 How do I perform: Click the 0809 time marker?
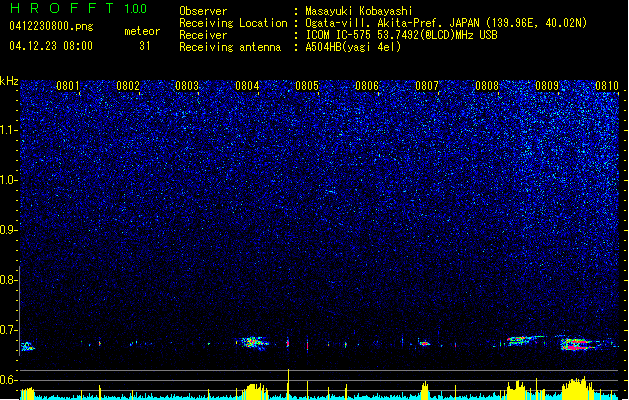pyautogui.click(x=547, y=86)
